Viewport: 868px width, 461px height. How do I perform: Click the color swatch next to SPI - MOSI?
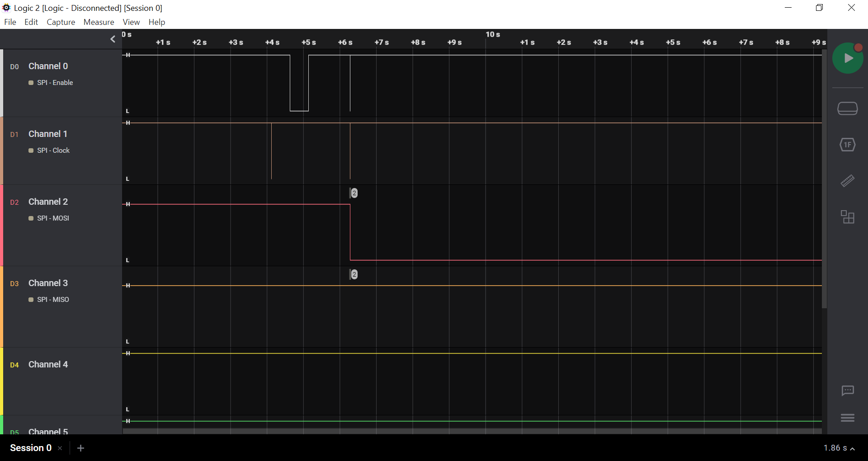pos(31,218)
